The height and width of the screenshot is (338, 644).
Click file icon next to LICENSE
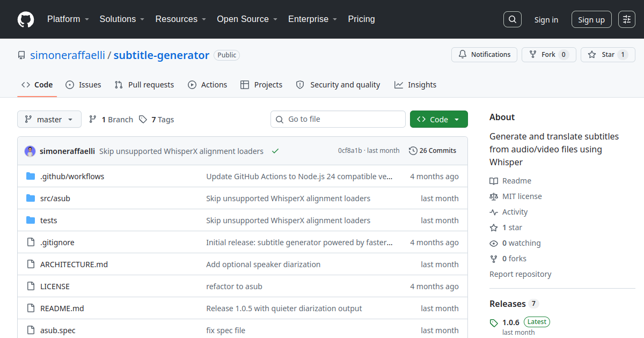coord(31,286)
